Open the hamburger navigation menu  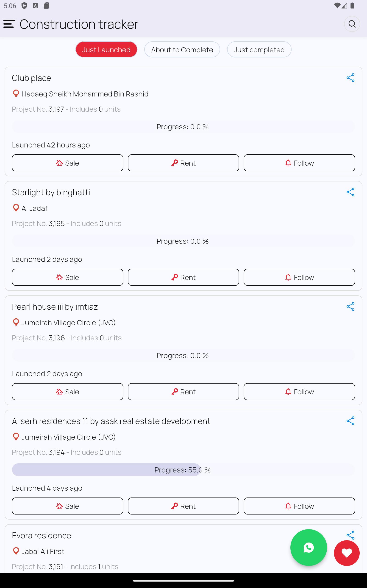click(9, 24)
